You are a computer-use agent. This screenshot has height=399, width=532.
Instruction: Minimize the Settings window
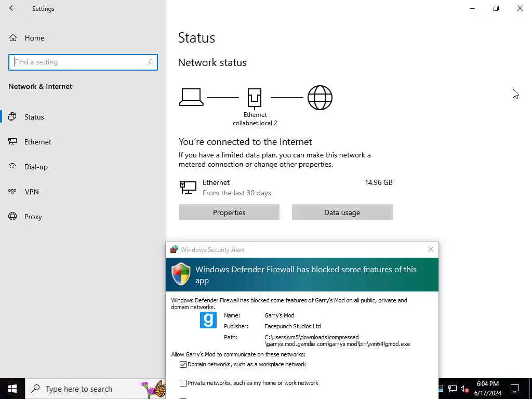point(472,8)
